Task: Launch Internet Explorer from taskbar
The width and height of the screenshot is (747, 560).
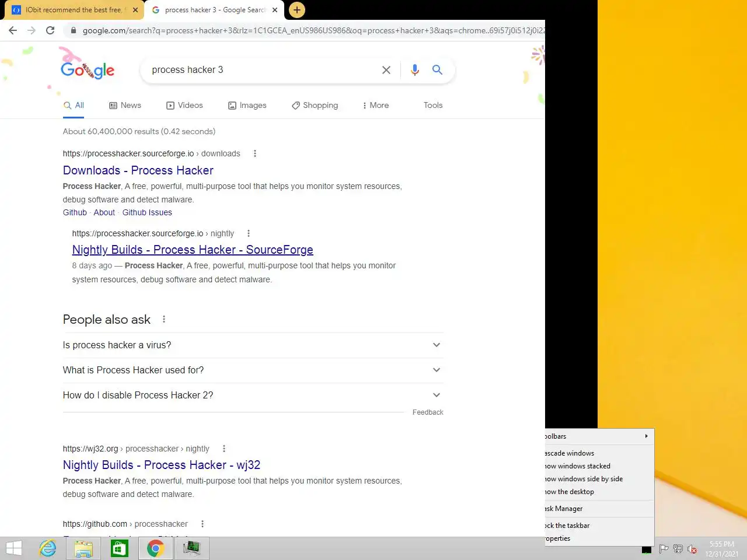Action: click(x=48, y=548)
